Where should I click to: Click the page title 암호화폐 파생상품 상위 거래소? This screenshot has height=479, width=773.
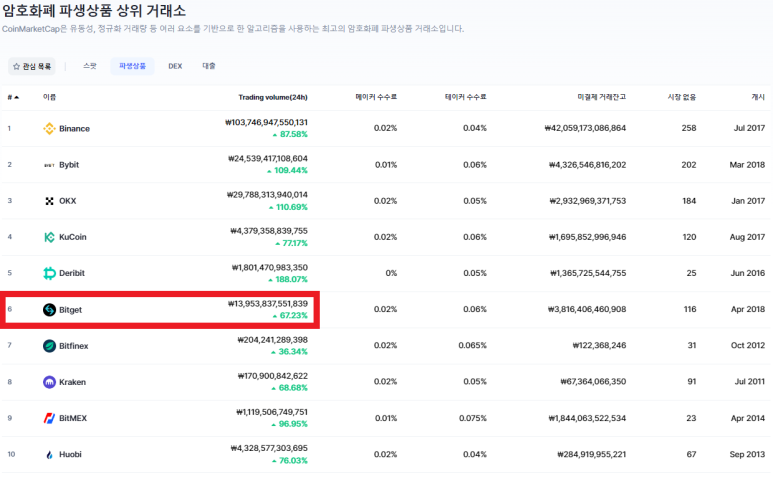point(94,10)
